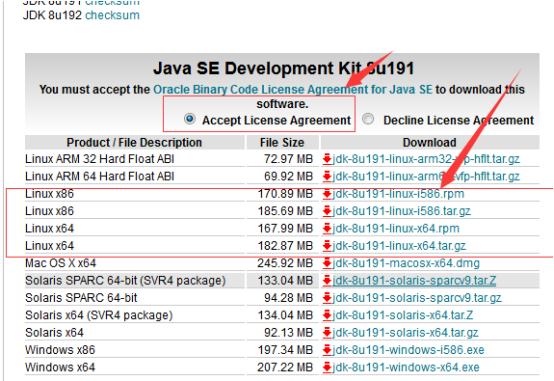
Task: Download jdk-8u191-linux-i586.rpm
Action: (x=398, y=194)
